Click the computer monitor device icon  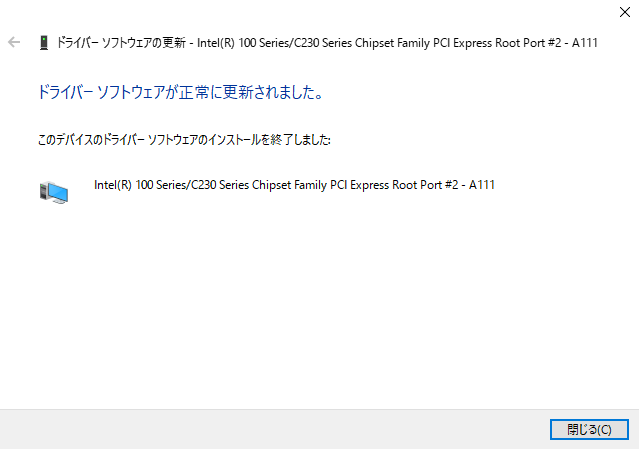[x=54, y=193]
